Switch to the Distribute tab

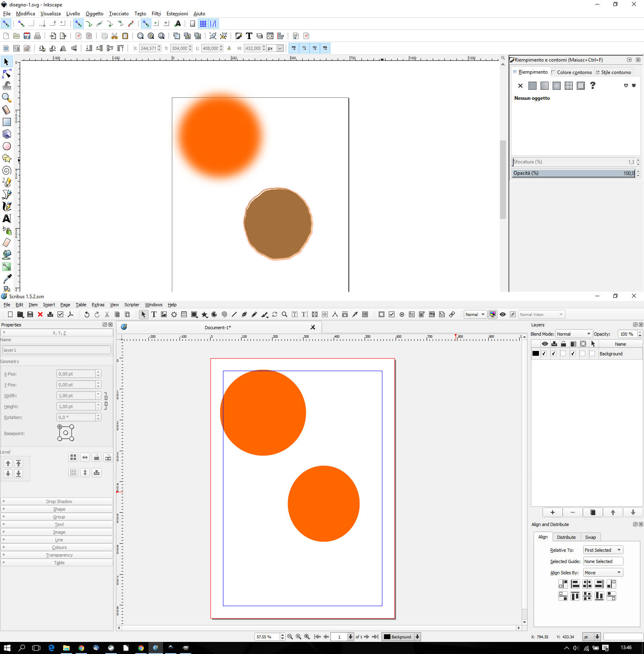(x=566, y=537)
